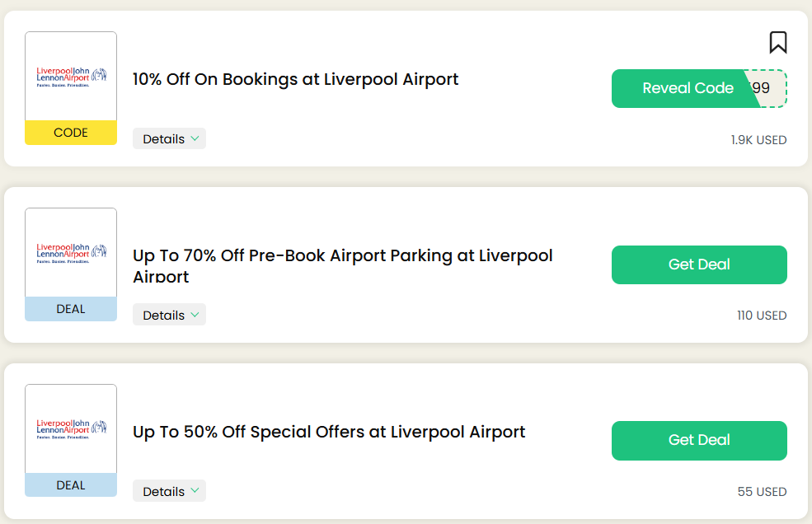This screenshot has height=524, width=812.
Task: Reveal the code for 10% off bookings
Action: [688, 88]
